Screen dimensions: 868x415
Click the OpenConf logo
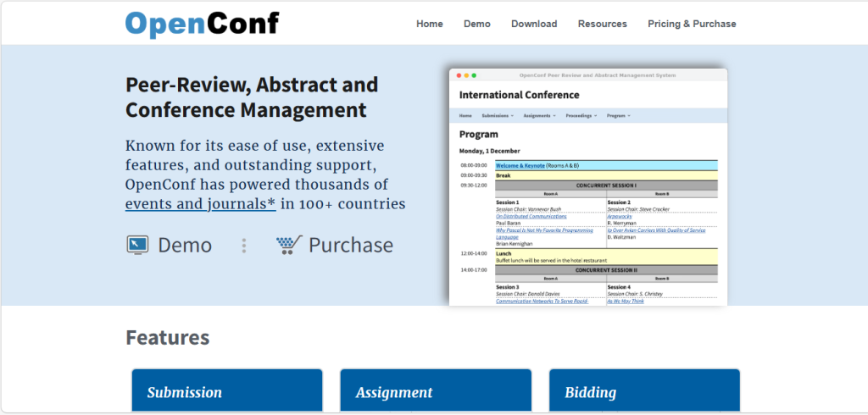tap(202, 24)
